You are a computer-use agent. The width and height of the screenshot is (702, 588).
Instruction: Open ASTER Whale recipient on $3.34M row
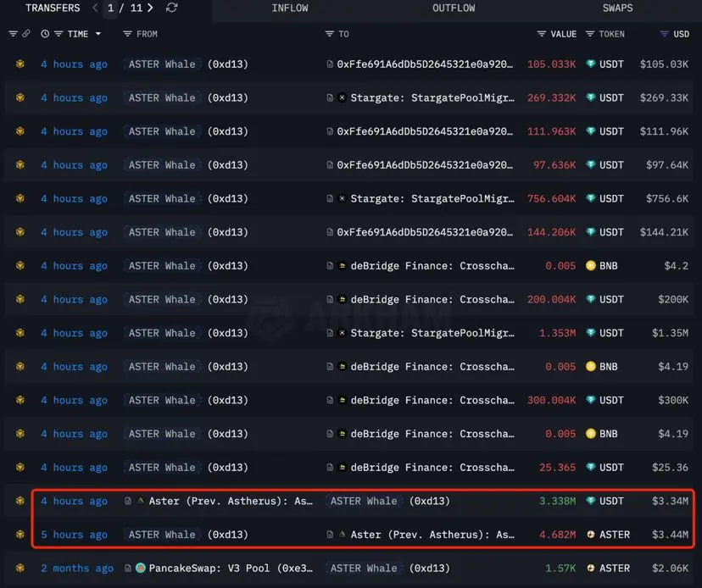coord(364,501)
